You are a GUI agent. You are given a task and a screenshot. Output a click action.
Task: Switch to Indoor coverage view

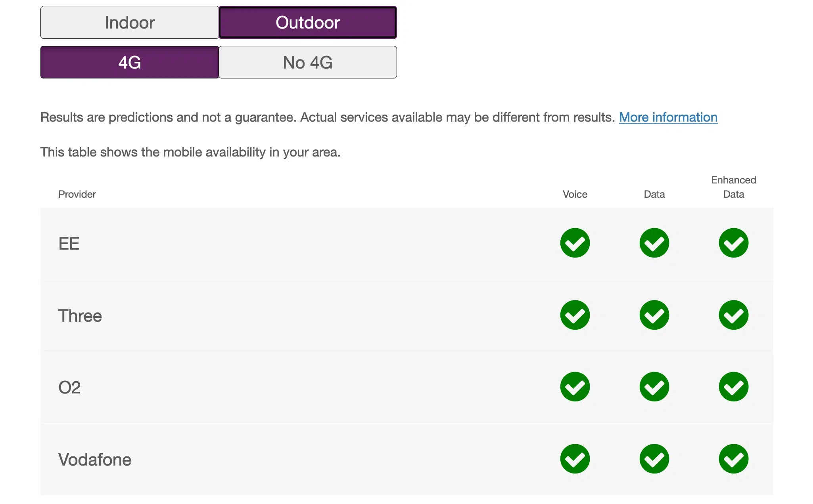pyautogui.click(x=130, y=23)
